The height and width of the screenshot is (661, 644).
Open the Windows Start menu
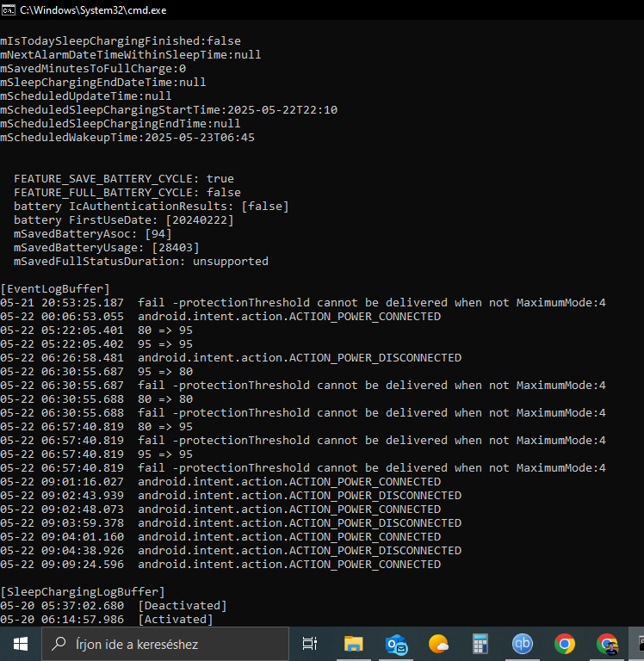coord(21,644)
